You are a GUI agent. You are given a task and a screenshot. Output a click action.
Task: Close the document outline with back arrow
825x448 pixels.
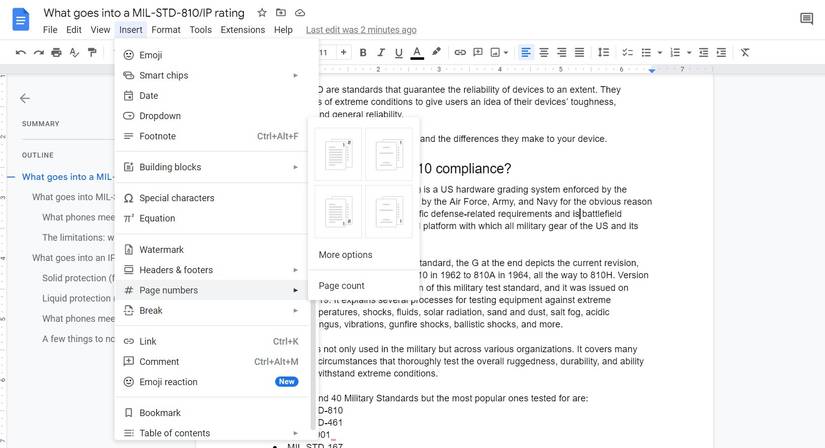(25, 98)
